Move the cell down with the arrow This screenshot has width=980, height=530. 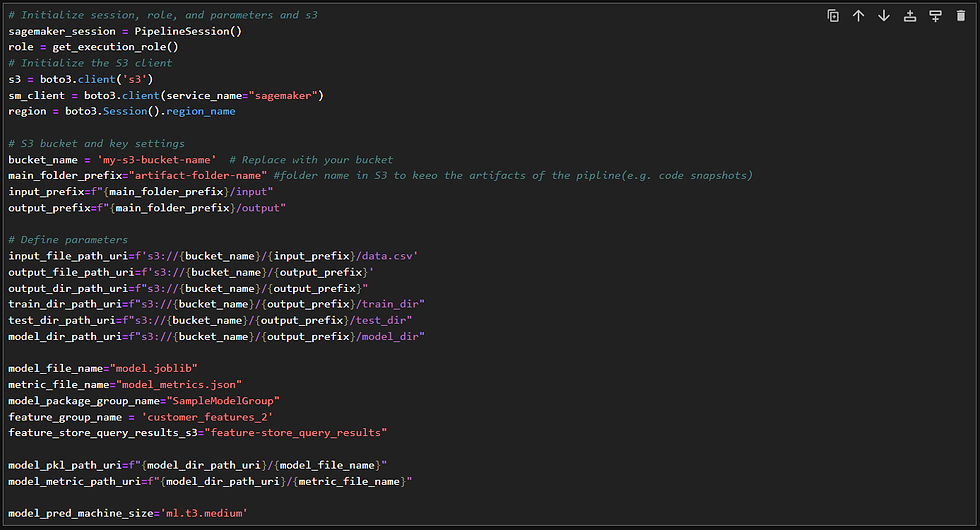click(884, 16)
